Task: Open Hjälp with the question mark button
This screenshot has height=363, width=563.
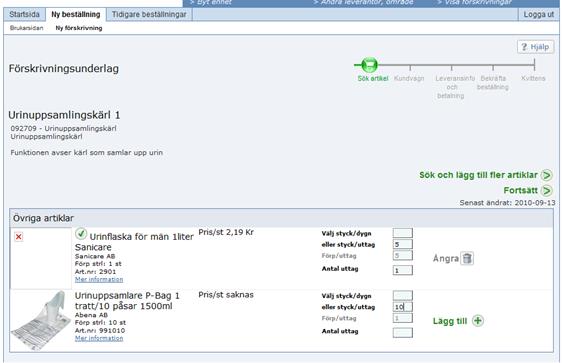Action: [x=535, y=47]
